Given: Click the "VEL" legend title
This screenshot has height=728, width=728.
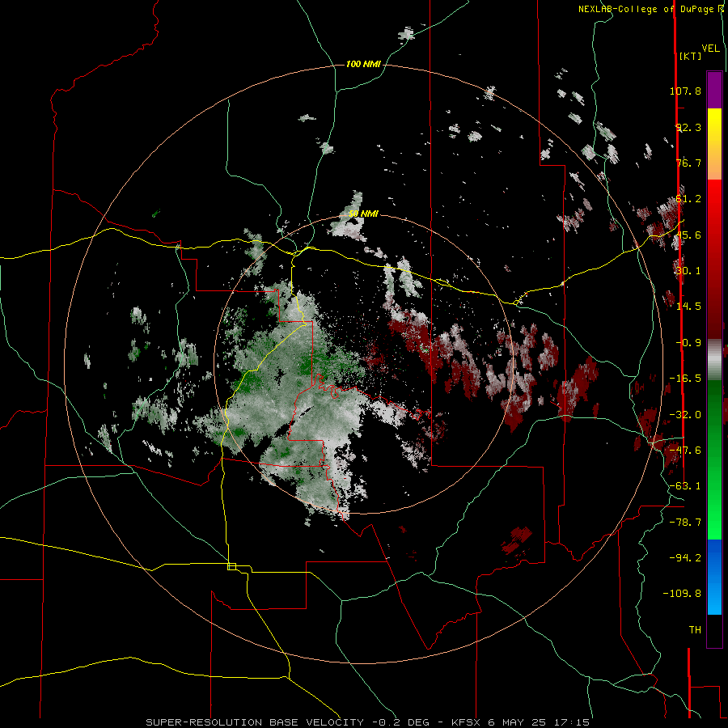Looking at the screenshot, I should tap(711, 49).
